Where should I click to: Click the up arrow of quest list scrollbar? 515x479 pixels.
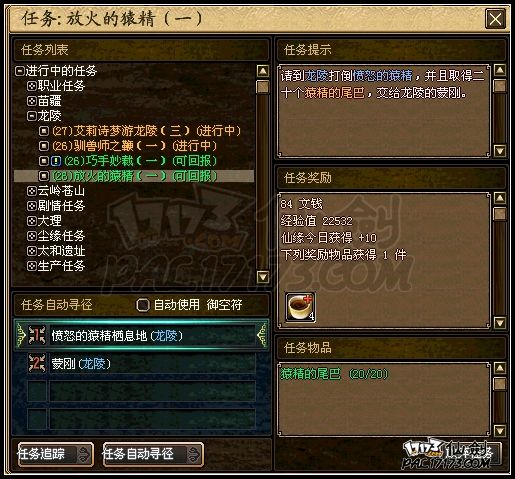coord(263,71)
